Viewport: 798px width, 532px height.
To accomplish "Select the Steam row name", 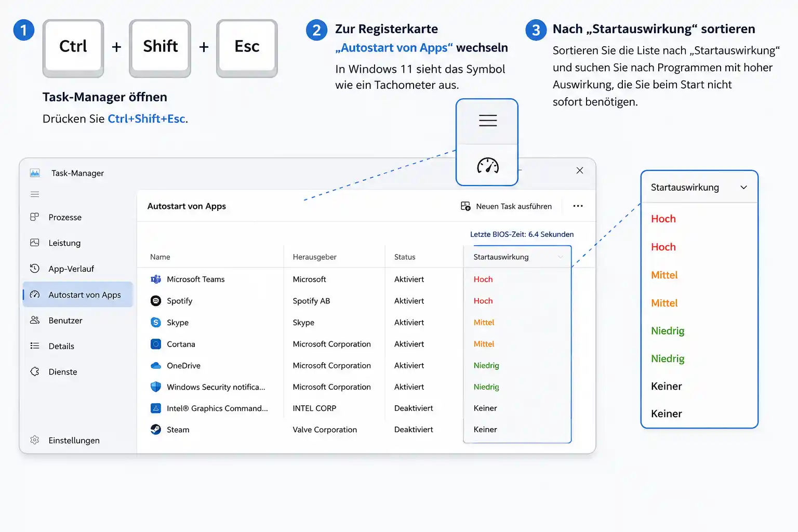I will [x=178, y=430].
